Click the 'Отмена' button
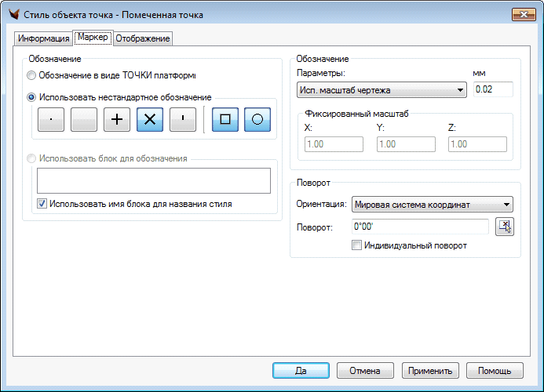 [x=365, y=371]
